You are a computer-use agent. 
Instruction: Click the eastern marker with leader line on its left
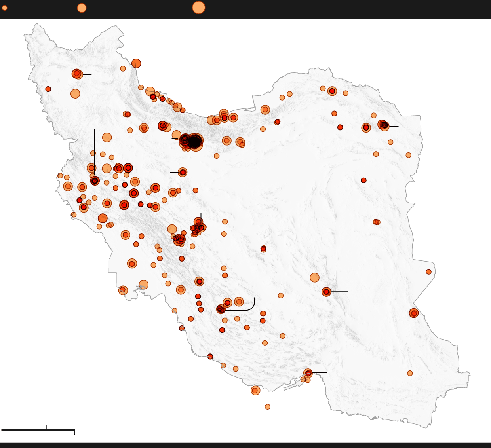click(x=414, y=313)
